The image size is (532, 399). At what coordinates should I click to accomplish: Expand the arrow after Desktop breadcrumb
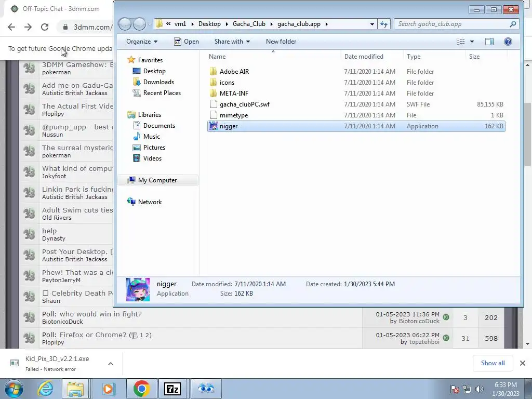pos(227,24)
